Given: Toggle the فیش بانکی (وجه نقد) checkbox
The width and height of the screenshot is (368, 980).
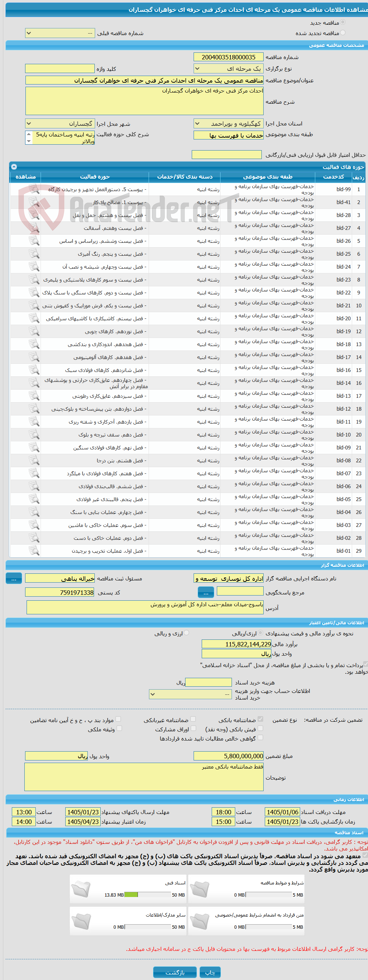Looking at the screenshot, I should (x=260, y=728).
